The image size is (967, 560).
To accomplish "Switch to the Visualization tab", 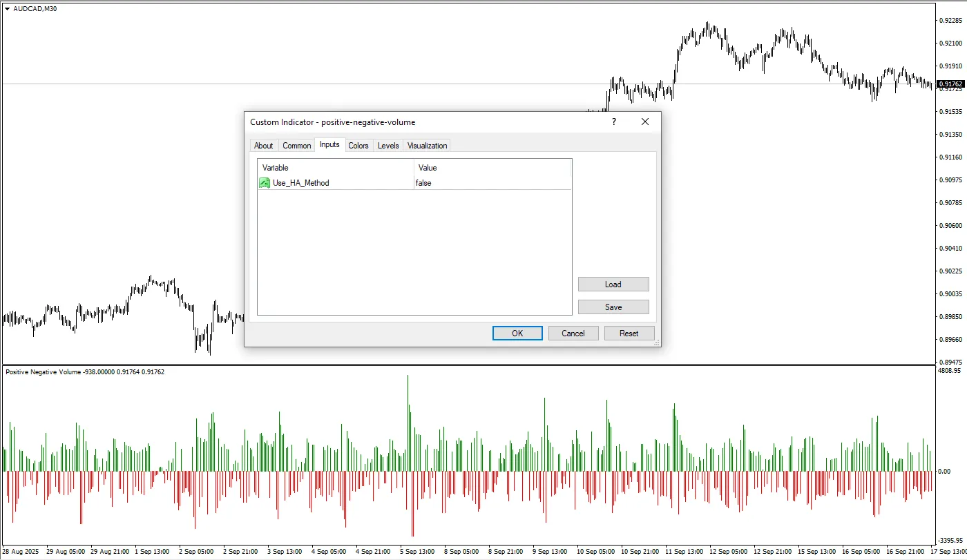I will (x=427, y=146).
